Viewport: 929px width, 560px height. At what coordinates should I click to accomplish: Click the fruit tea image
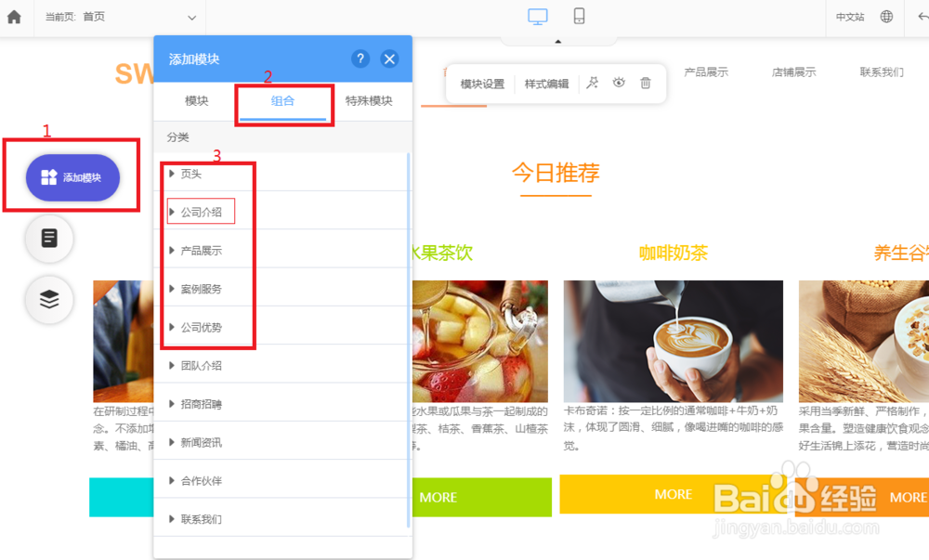click(480, 342)
